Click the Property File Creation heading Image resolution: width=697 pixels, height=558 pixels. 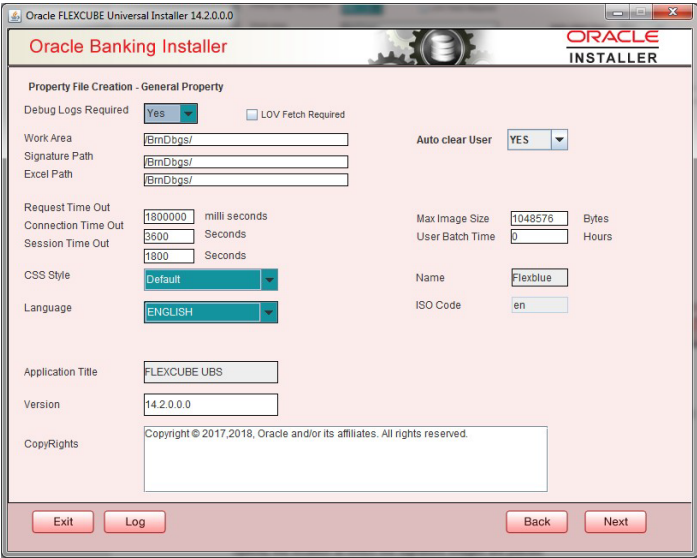(x=126, y=87)
